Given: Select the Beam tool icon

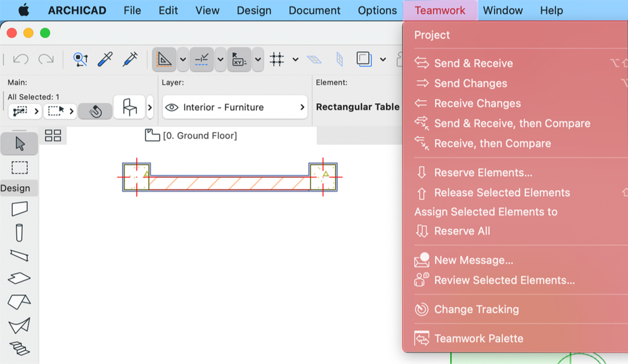Looking at the screenshot, I should pyautogui.click(x=19, y=255).
